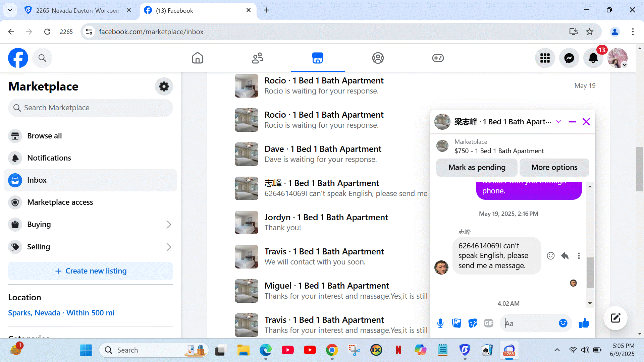Click the voice clip microphone icon
The height and width of the screenshot is (362, 644).
440,323
